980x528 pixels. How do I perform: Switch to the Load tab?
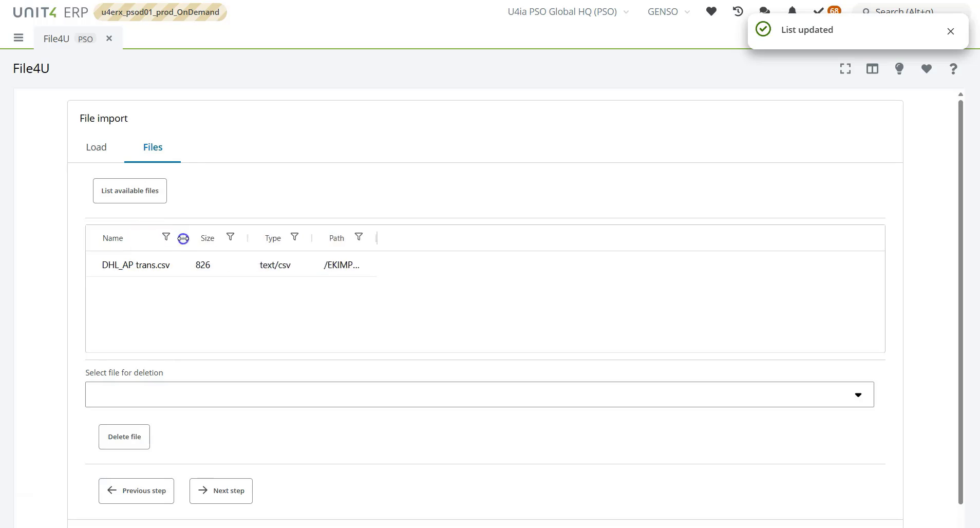(96, 147)
